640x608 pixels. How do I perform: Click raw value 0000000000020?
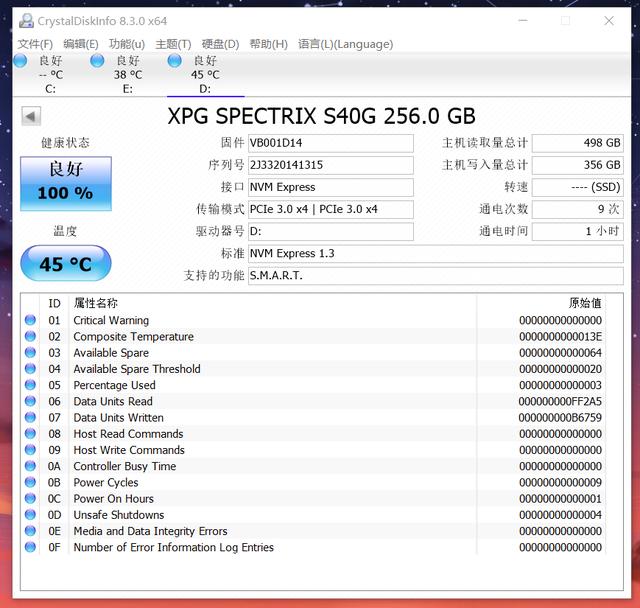(560, 369)
